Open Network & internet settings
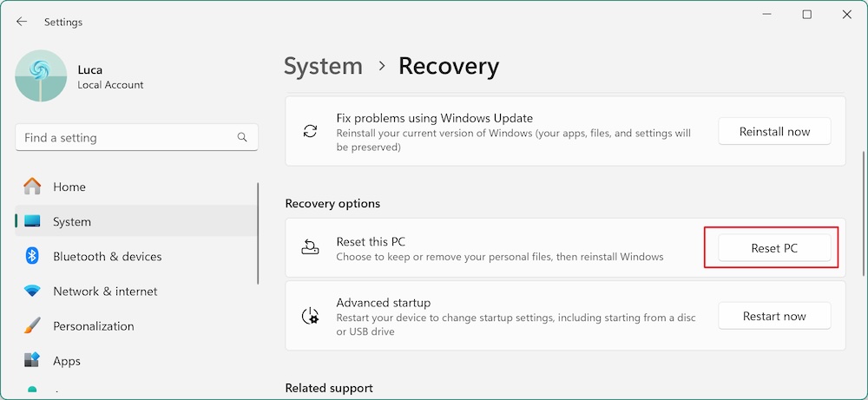868x400 pixels. tap(135, 292)
